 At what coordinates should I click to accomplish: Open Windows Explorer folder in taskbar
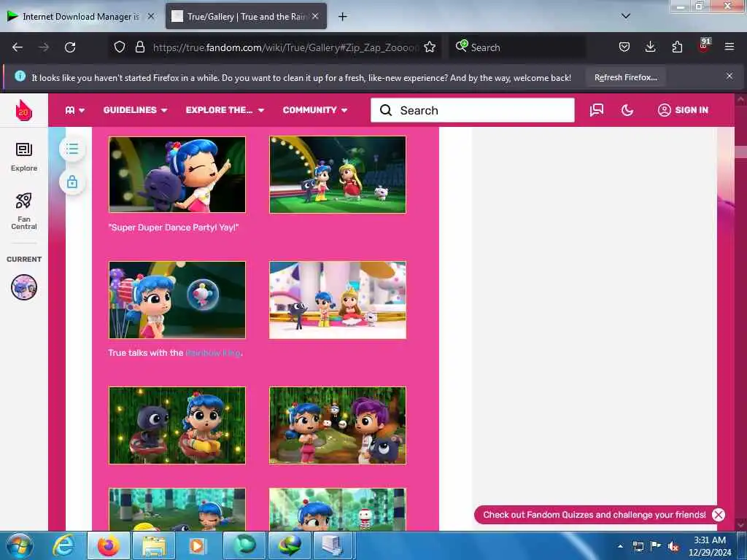pos(153,545)
